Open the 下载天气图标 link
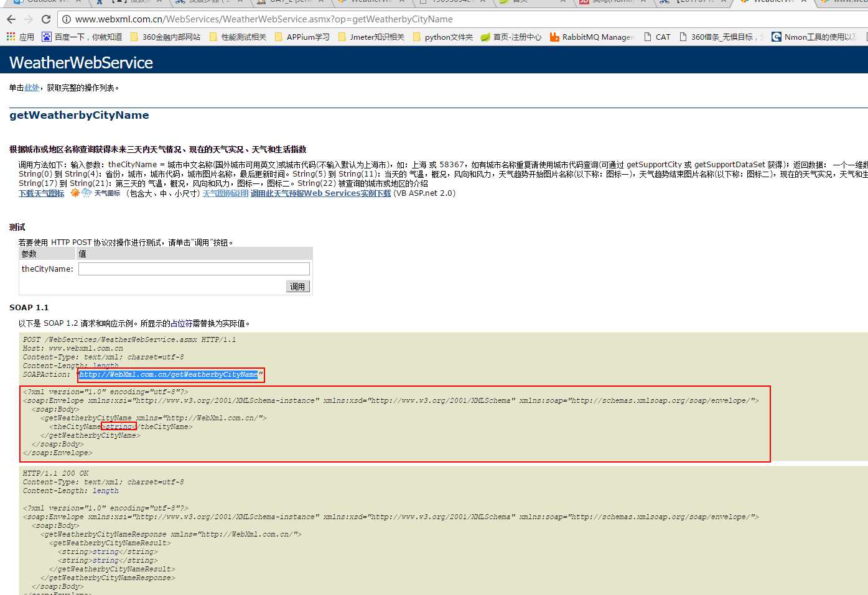 click(42, 193)
